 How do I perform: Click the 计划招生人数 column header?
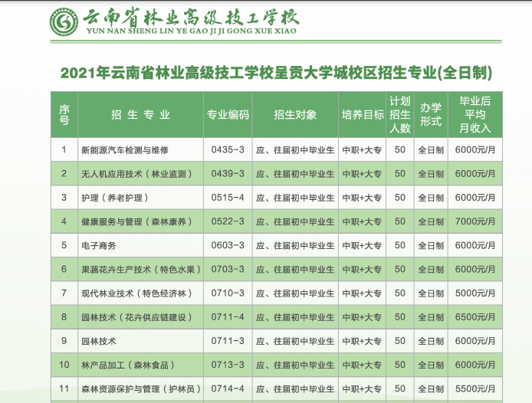(399, 115)
